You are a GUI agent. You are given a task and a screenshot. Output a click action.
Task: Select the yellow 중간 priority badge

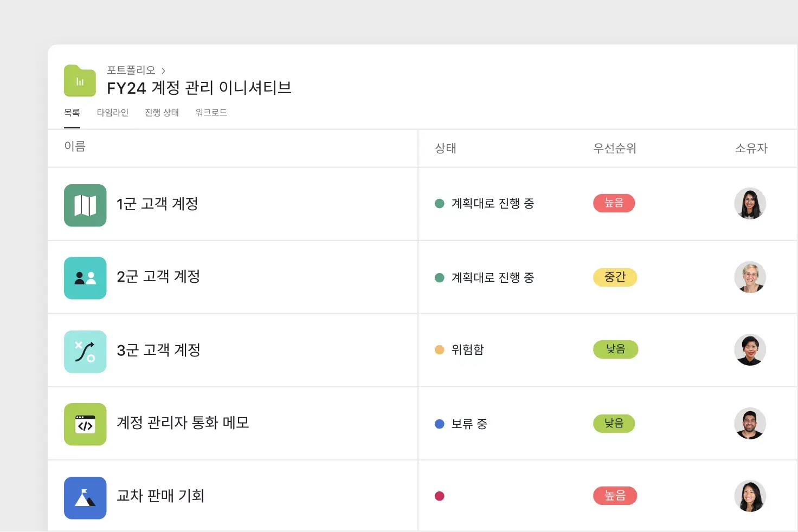coord(615,277)
